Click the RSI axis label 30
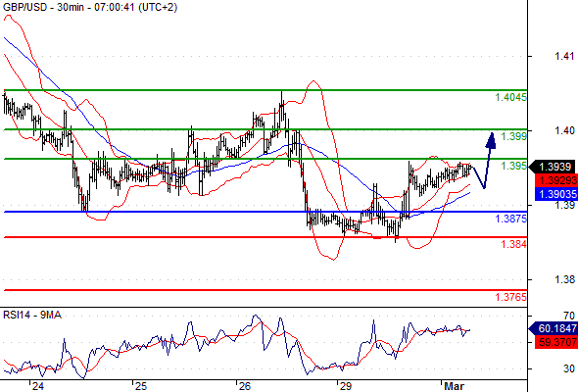The width and height of the screenshot is (578, 392). pyautogui.click(x=569, y=368)
